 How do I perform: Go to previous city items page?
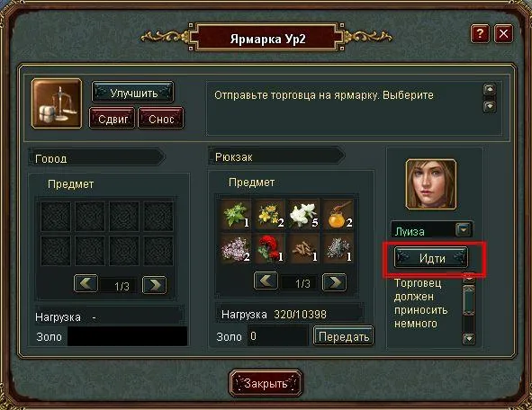pyautogui.click(x=86, y=284)
